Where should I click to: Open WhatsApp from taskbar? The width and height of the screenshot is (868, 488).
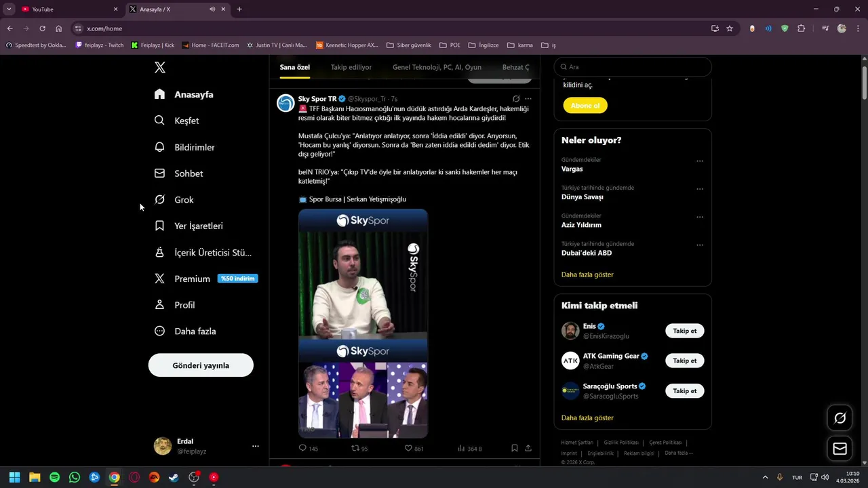pyautogui.click(x=75, y=477)
